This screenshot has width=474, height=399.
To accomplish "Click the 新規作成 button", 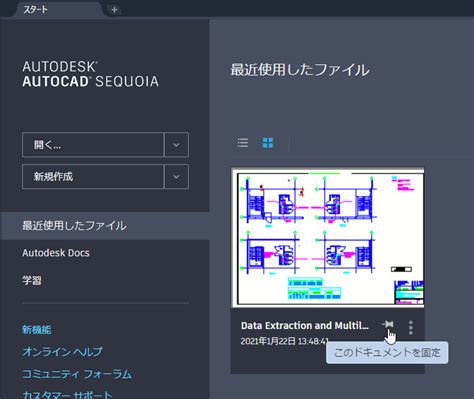I will coord(93,176).
